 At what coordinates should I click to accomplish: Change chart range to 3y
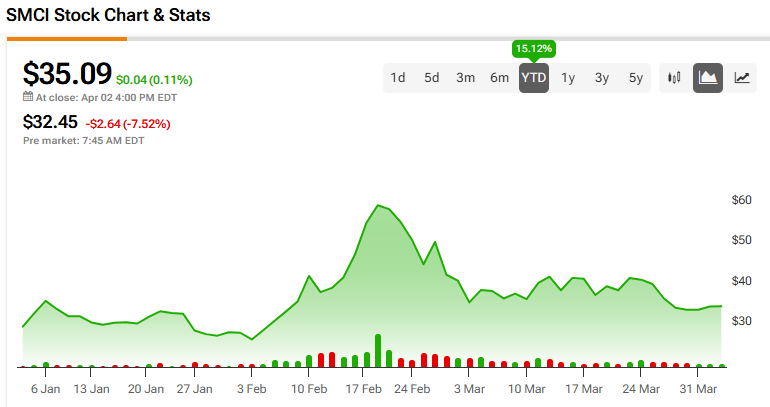pyautogui.click(x=602, y=78)
